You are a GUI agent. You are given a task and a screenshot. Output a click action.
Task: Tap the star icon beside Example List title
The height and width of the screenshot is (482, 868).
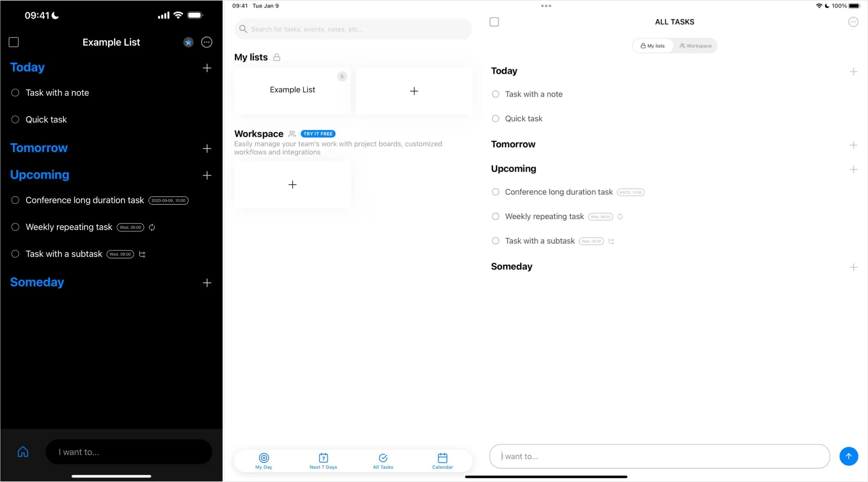click(x=188, y=42)
